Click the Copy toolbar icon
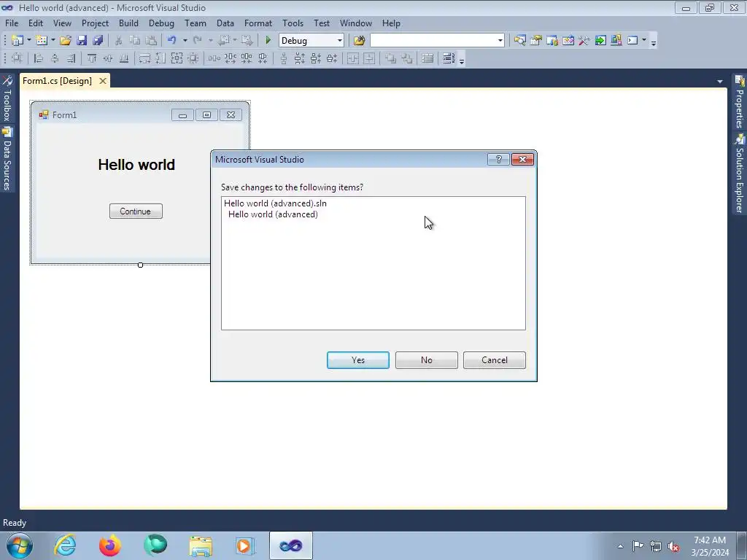This screenshot has height=560, width=747. (x=135, y=41)
